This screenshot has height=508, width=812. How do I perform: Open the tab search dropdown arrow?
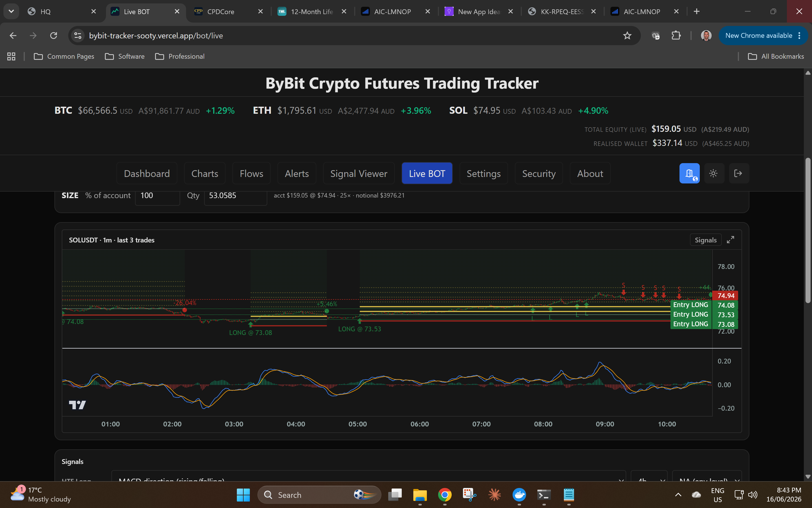click(x=11, y=11)
